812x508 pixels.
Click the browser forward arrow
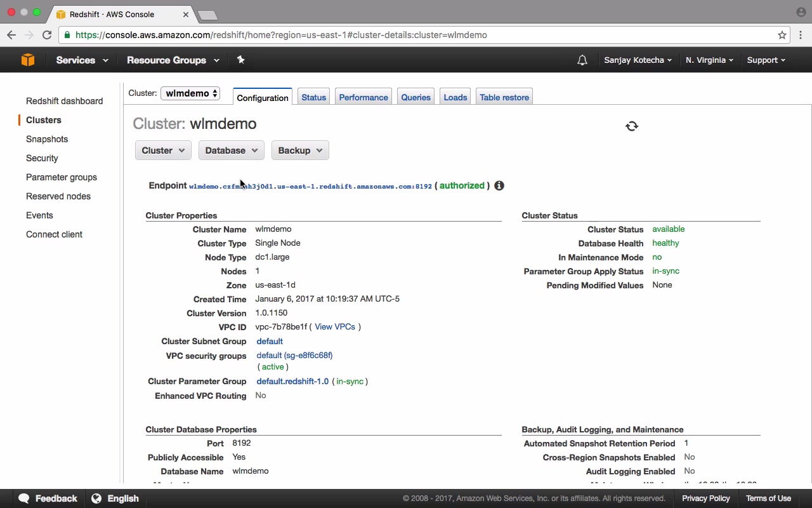click(x=29, y=35)
